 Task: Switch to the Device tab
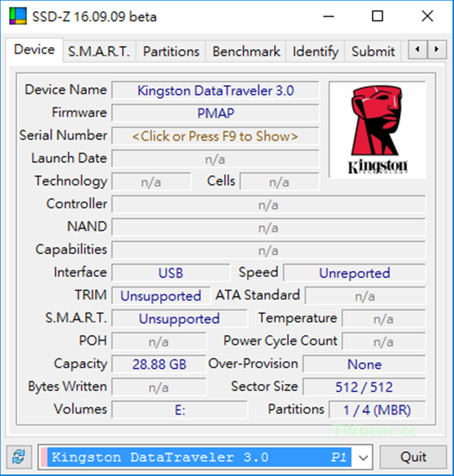click(x=34, y=50)
